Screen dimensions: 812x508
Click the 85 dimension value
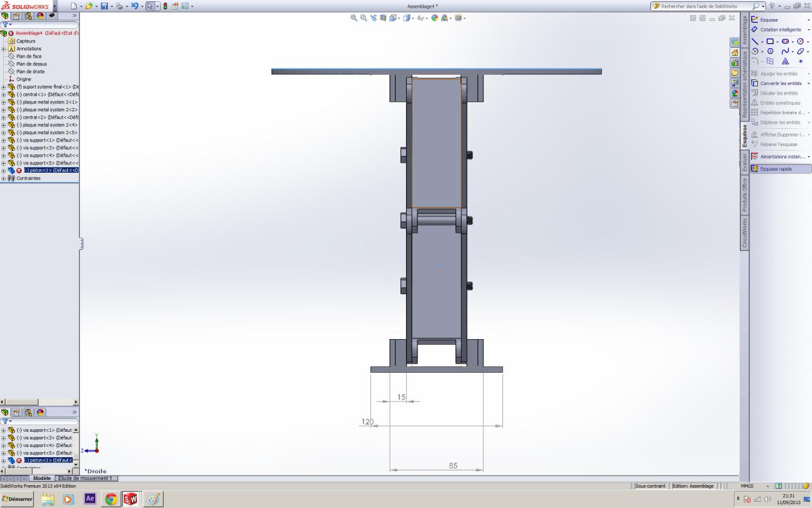click(x=453, y=466)
